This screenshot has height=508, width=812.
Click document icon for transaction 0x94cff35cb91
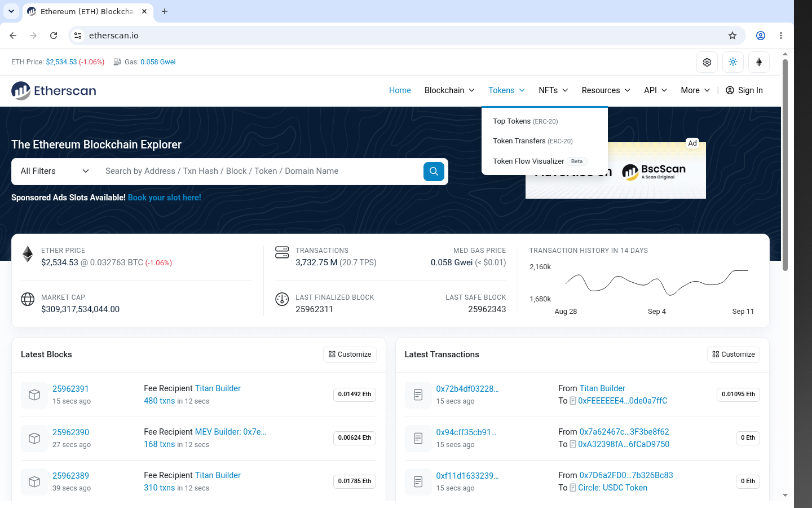click(418, 438)
